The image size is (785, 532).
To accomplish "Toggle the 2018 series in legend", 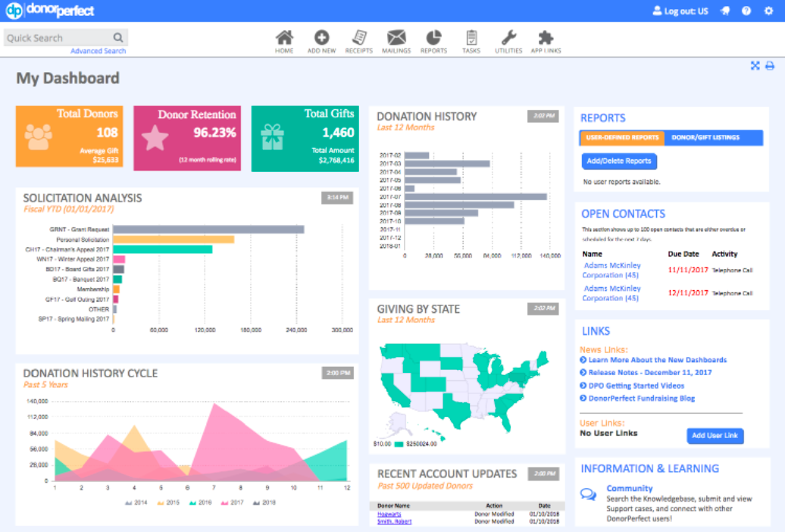I will click(264, 502).
